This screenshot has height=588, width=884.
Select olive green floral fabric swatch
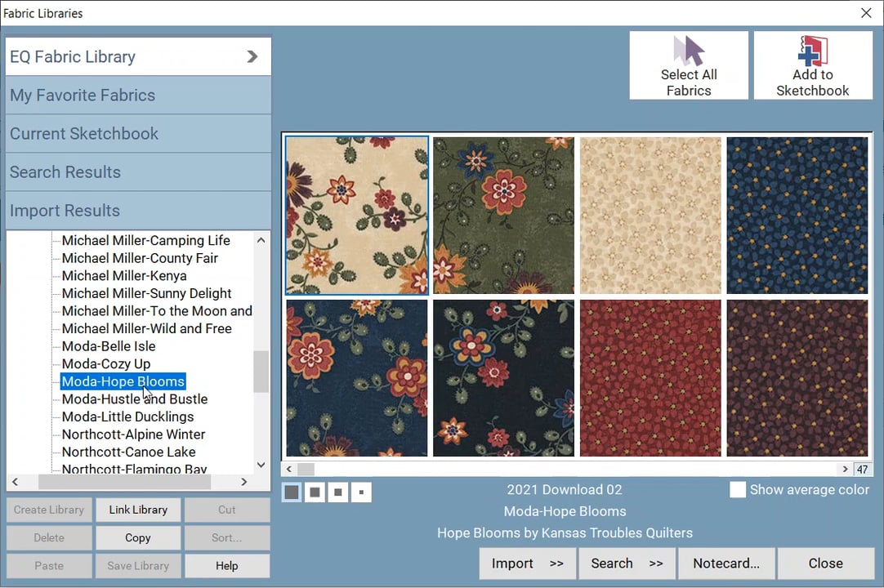[x=503, y=216]
